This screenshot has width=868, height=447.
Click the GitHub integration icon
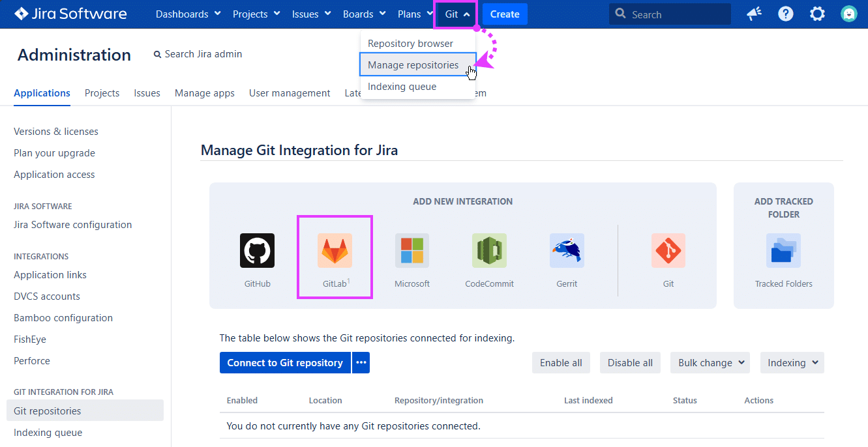[257, 251]
